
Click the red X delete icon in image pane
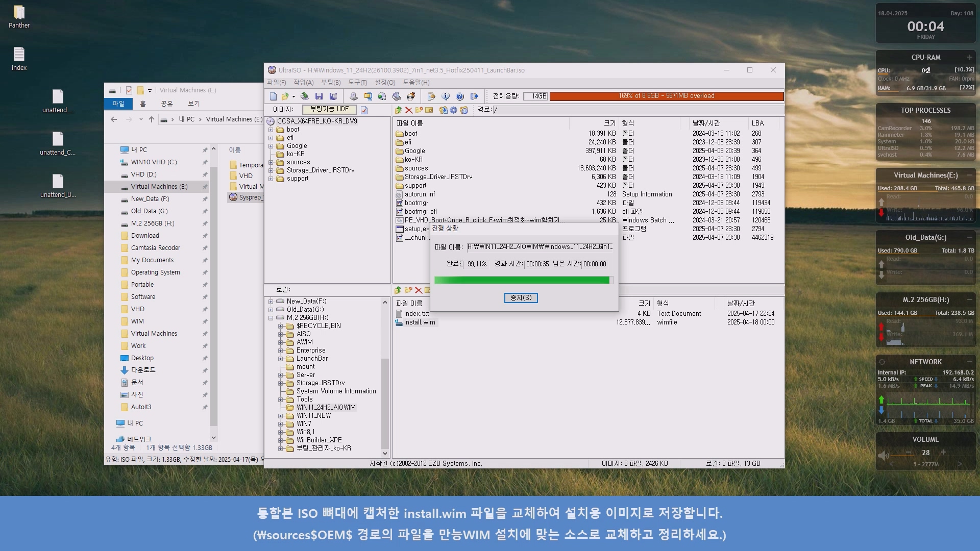coord(408,110)
